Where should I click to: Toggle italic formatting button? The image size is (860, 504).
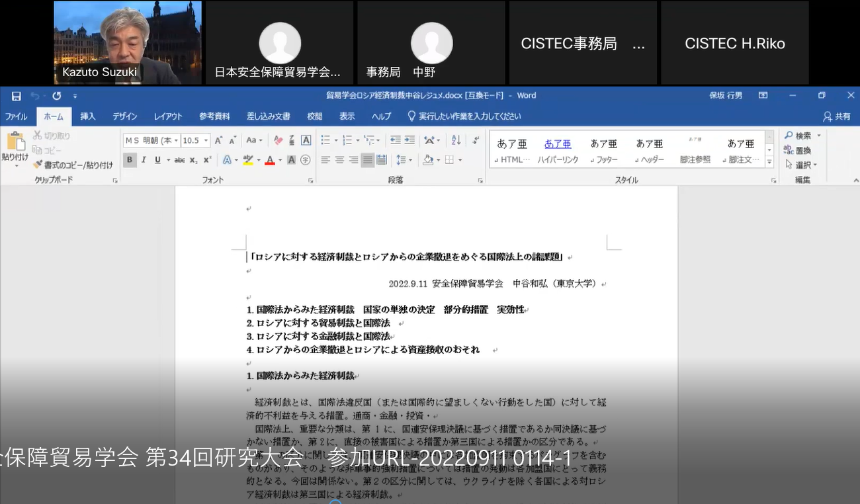(144, 160)
